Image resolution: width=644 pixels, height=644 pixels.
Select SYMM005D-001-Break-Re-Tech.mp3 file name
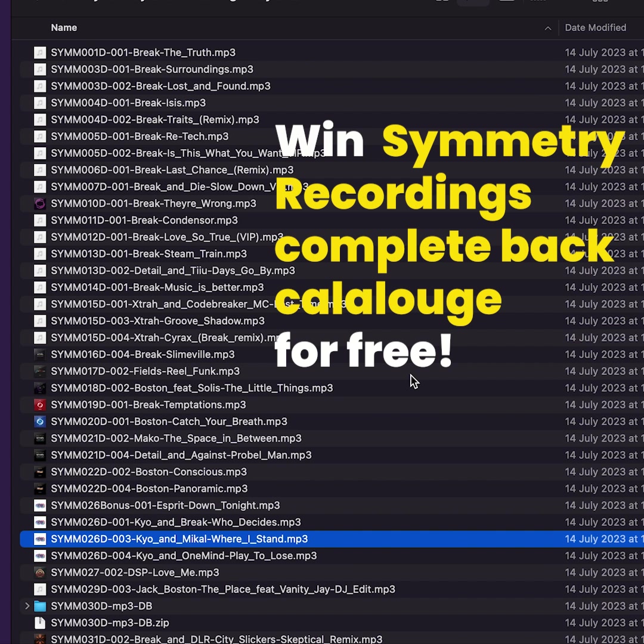click(140, 137)
